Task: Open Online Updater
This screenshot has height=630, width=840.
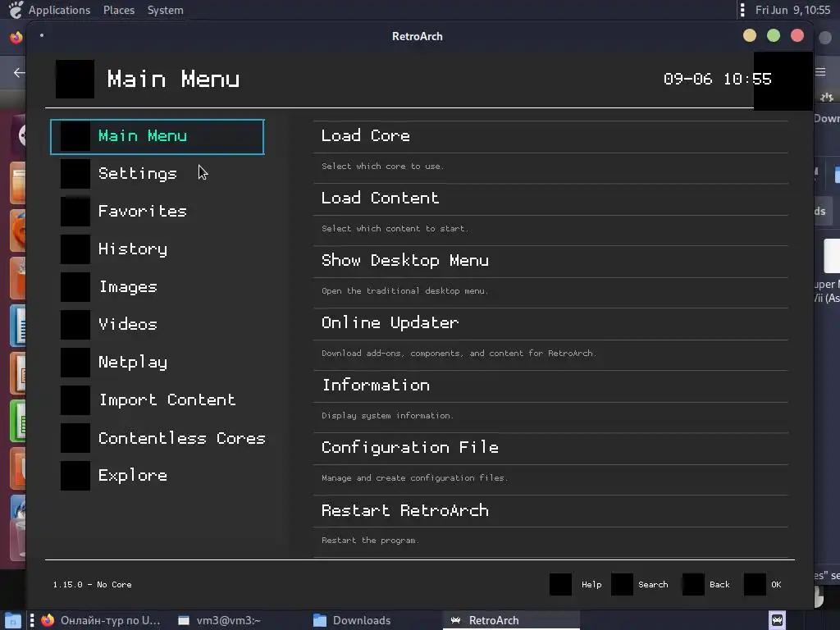Action: pyautogui.click(x=550, y=323)
